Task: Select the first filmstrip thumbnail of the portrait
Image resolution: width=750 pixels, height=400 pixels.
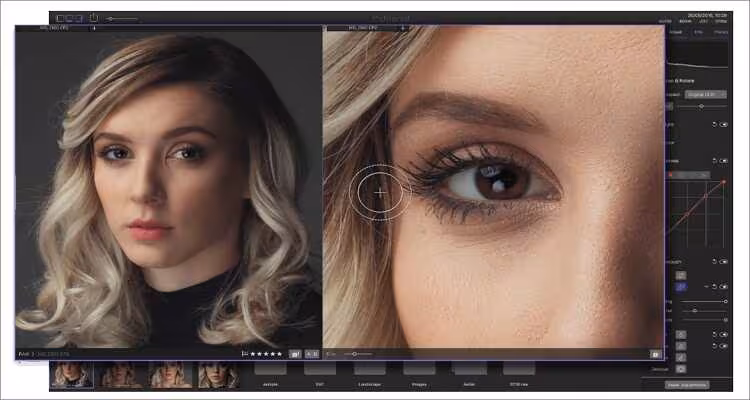Action: click(x=72, y=375)
